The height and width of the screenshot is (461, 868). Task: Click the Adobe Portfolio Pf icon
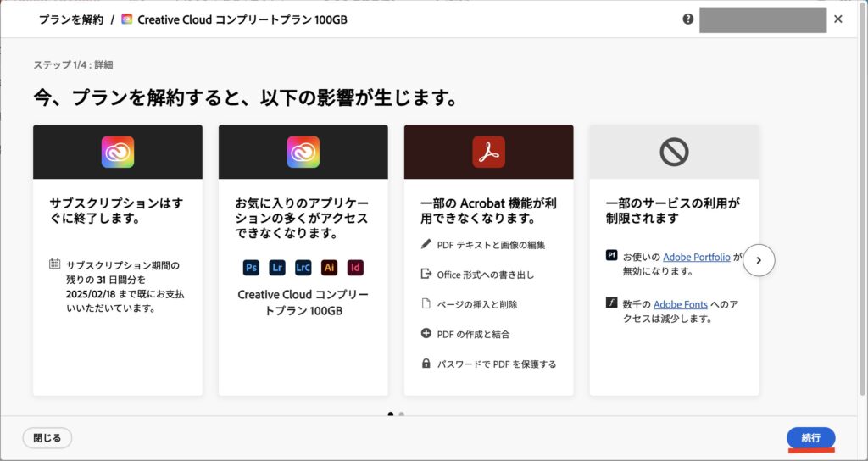click(x=612, y=256)
